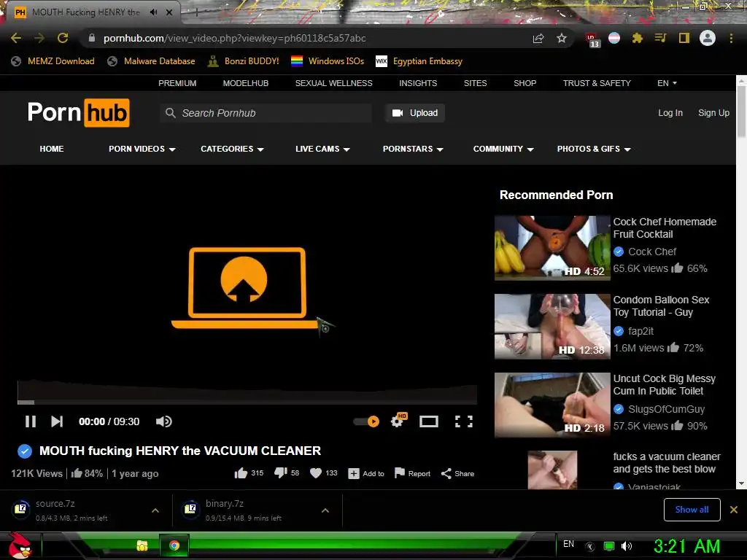Expand the LIVE CAMS dropdown
The height and width of the screenshot is (560, 747).
click(322, 149)
